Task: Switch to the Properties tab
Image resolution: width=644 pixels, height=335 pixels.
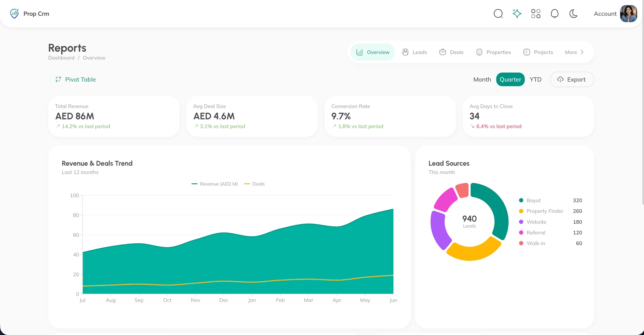Action: pos(494,52)
